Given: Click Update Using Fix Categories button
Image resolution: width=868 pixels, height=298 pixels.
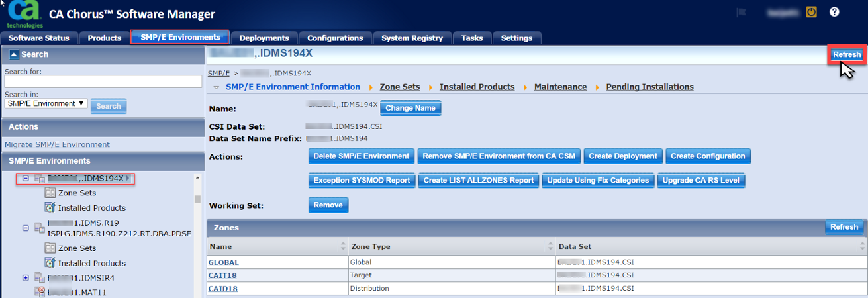Looking at the screenshot, I should pyautogui.click(x=598, y=180).
